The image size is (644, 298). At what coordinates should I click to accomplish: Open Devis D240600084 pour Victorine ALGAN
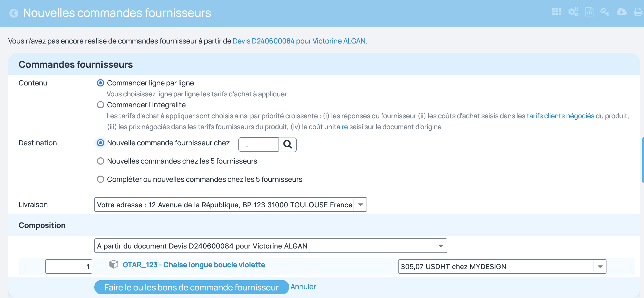point(299,41)
